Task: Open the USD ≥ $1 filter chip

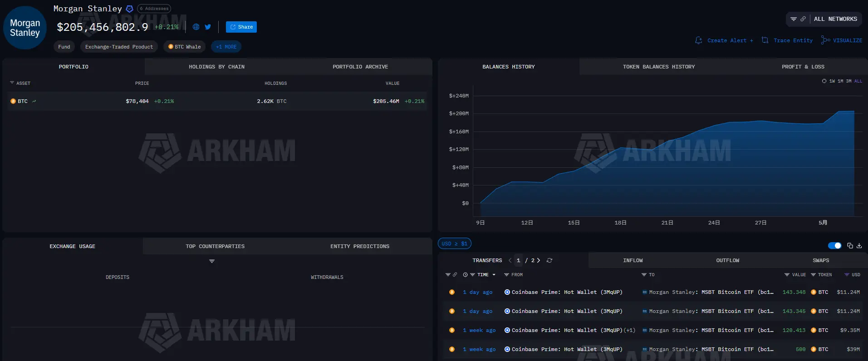Action: pos(455,244)
